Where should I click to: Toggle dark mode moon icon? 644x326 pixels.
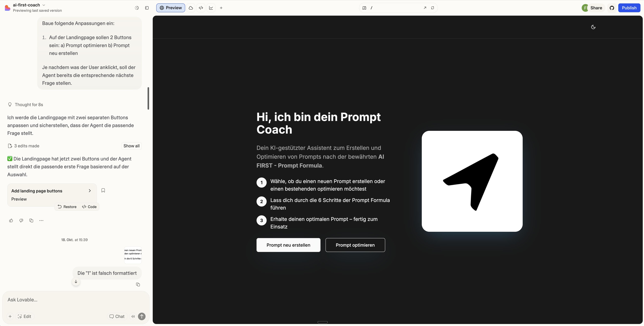pyautogui.click(x=593, y=27)
